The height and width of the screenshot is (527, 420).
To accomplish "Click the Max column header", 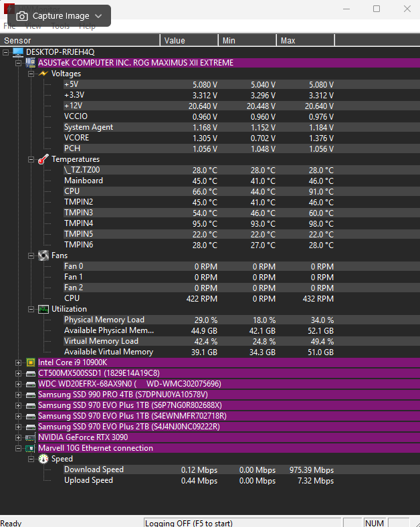I will (306, 40).
